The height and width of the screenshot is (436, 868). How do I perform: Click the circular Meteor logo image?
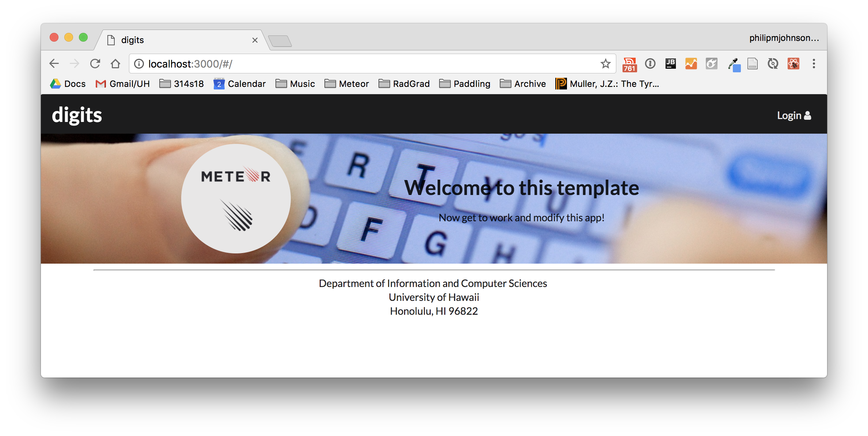236,198
